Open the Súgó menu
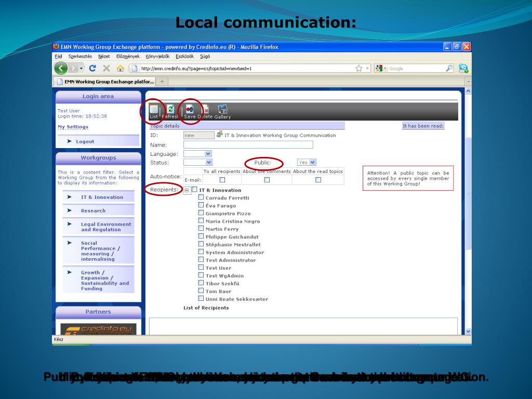 click(205, 56)
